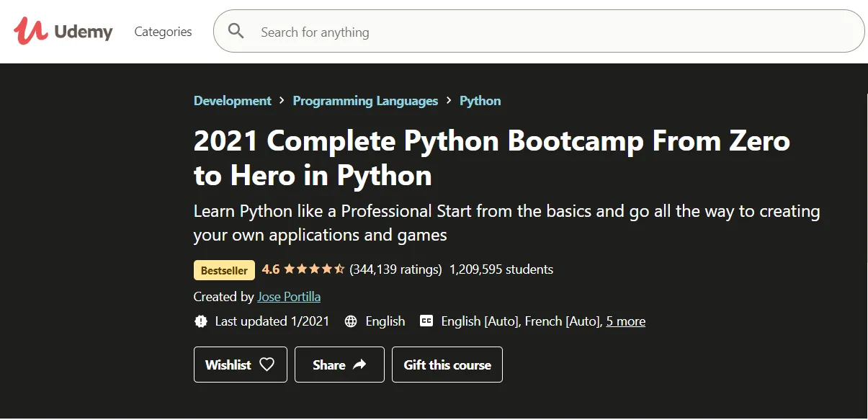Click the arrow icon in the Share button

(359, 365)
